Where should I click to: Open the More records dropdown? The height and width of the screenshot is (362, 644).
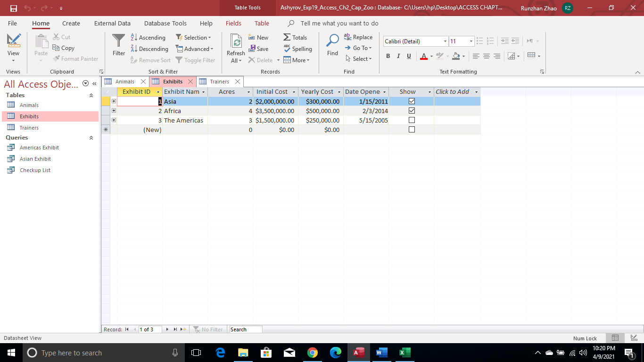pos(297,60)
